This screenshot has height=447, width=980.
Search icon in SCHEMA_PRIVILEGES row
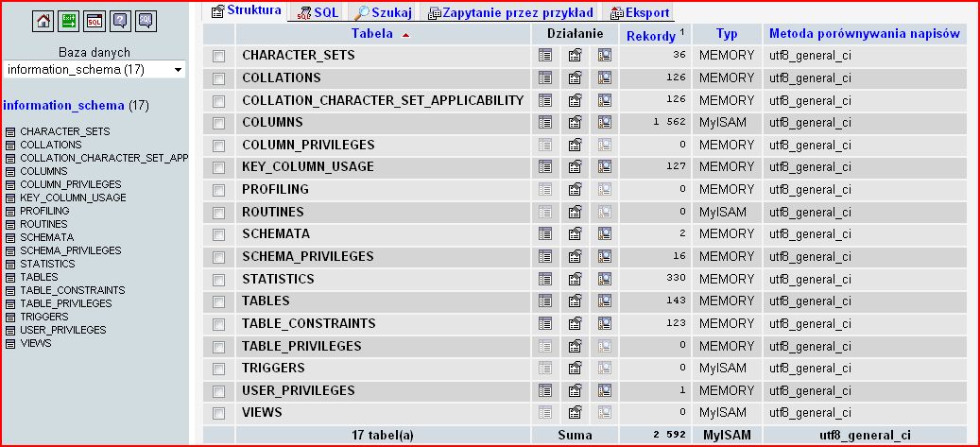(x=605, y=256)
